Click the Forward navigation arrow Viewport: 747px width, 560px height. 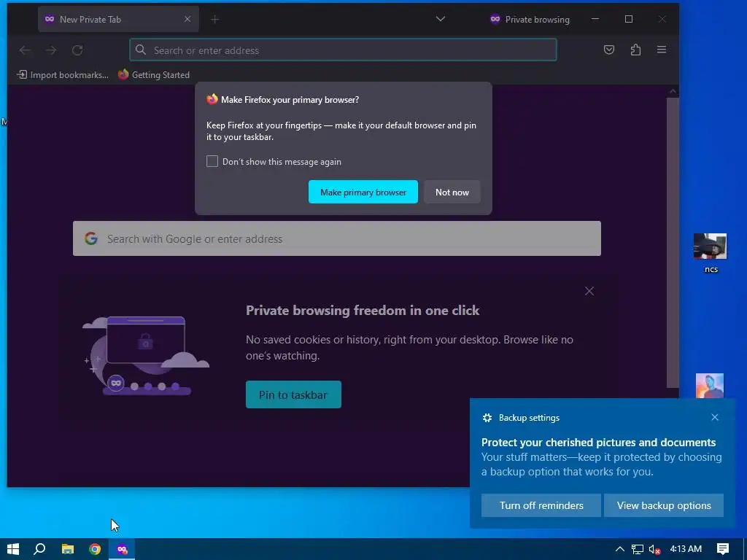click(51, 50)
